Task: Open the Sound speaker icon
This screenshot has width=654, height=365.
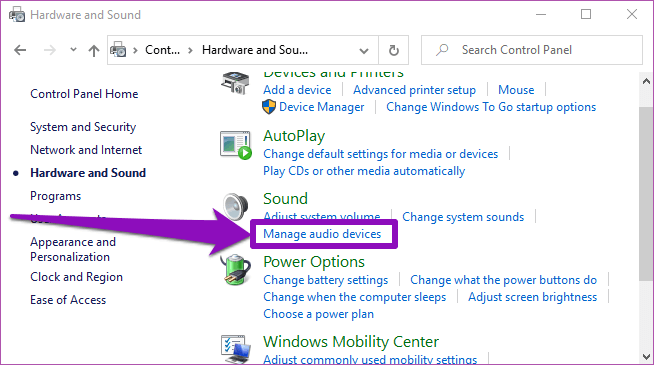Action: pyautogui.click(x=235, y=206)
